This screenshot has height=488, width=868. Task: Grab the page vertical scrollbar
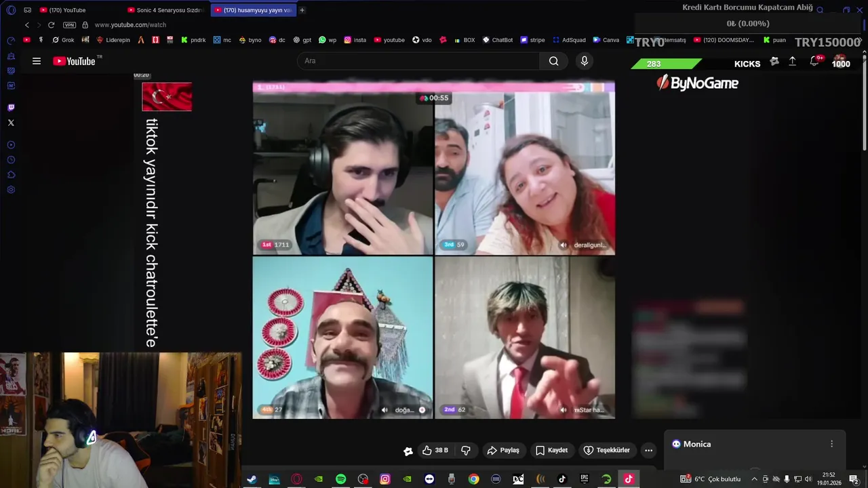click(x=865, y=102)
